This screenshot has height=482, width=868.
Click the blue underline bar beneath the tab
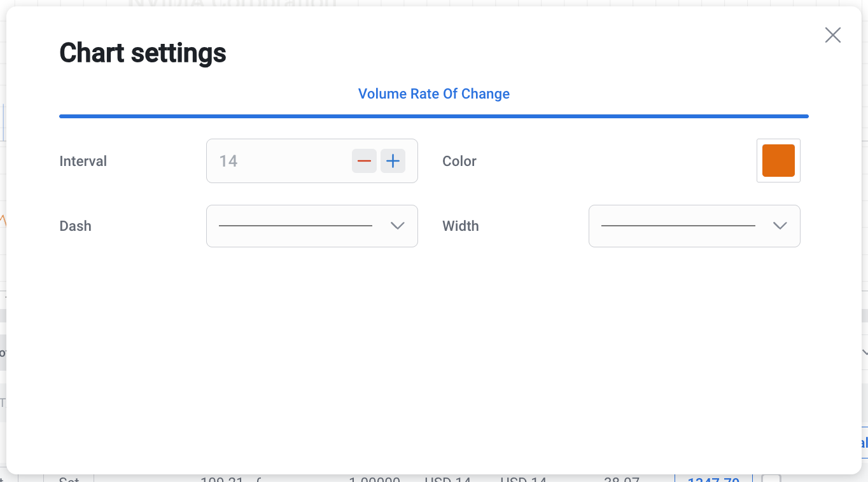click(x=433, y=116)
